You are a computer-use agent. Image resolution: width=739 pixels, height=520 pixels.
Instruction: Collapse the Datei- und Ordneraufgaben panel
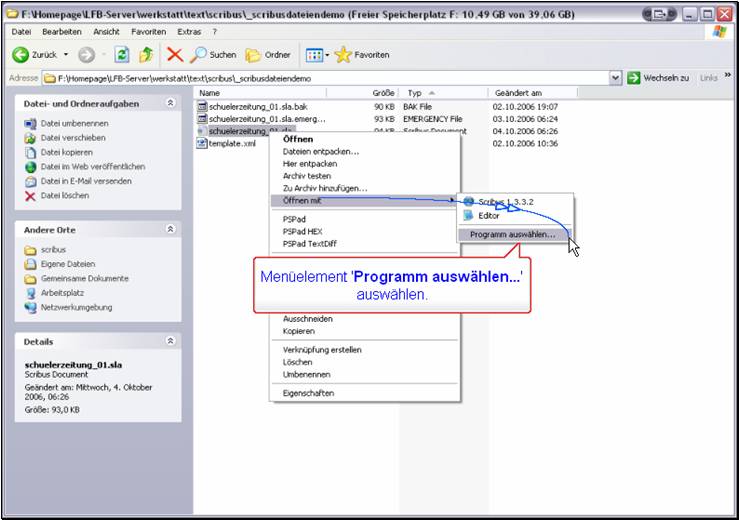171,103
